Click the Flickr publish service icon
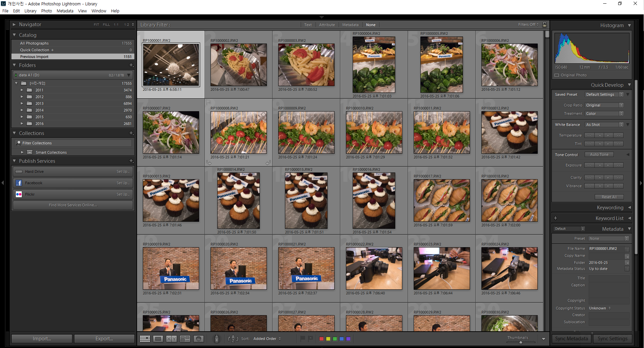This screenshot has width=644, height=348. coord(19,194)
